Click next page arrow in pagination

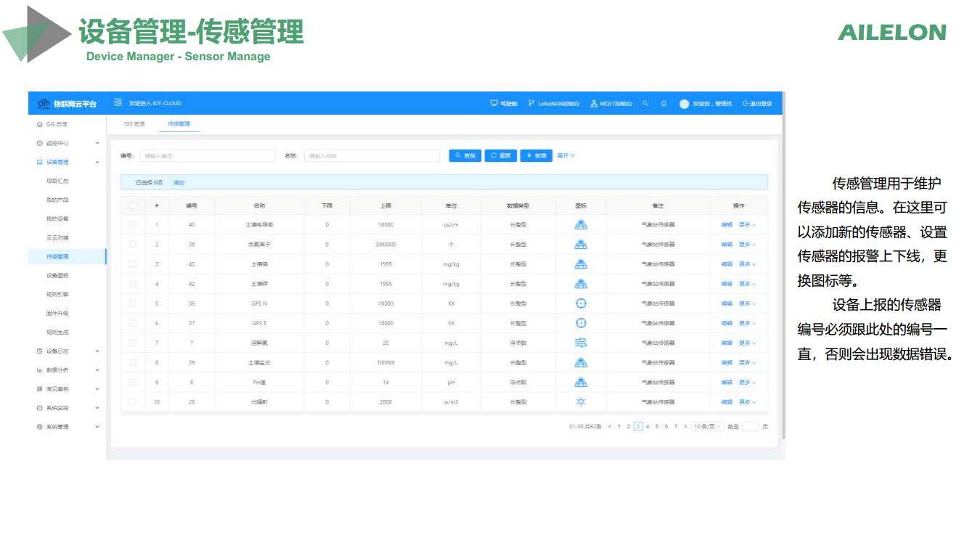(x=685, y=426)
